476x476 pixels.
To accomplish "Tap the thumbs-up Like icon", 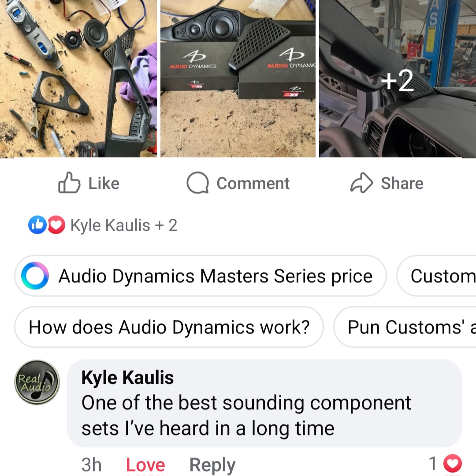I will [x=69, y=183].
